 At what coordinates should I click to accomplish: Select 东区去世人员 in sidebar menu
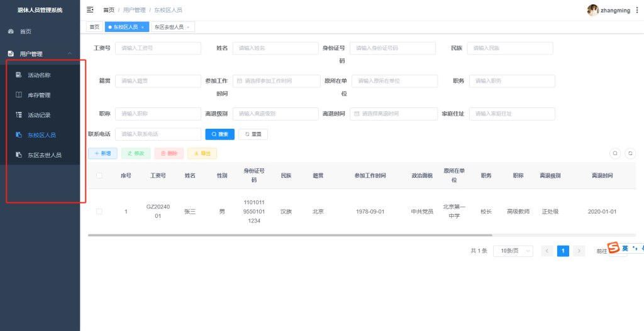44,155
